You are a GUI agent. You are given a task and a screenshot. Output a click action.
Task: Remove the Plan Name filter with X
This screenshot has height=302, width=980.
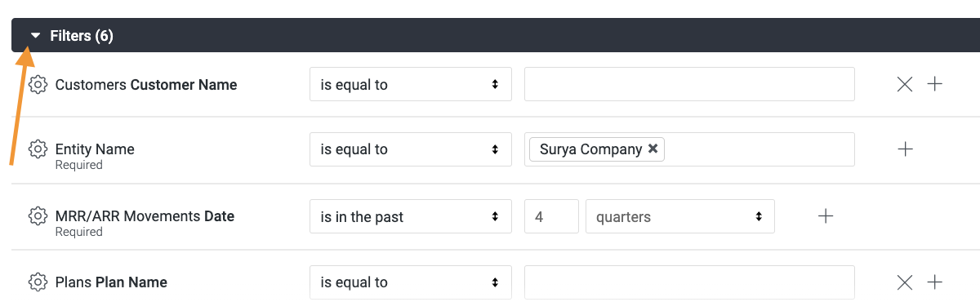point(905,282)
